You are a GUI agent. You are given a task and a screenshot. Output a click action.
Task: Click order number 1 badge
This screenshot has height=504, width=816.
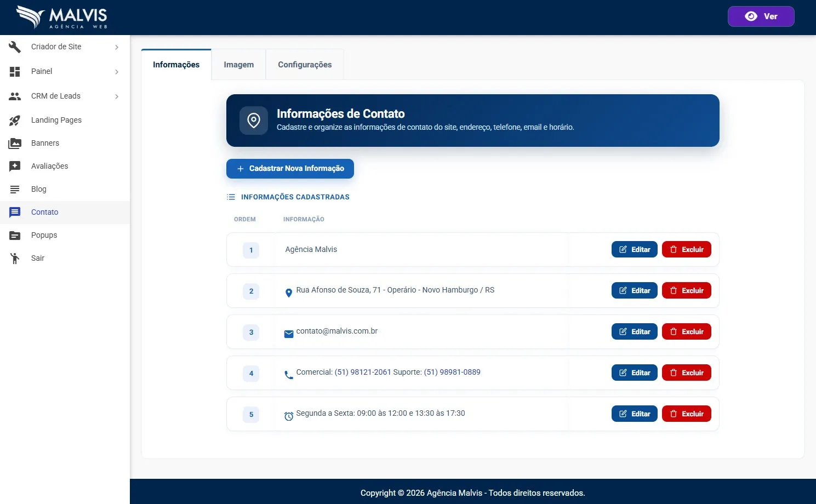tap(251, 250)
